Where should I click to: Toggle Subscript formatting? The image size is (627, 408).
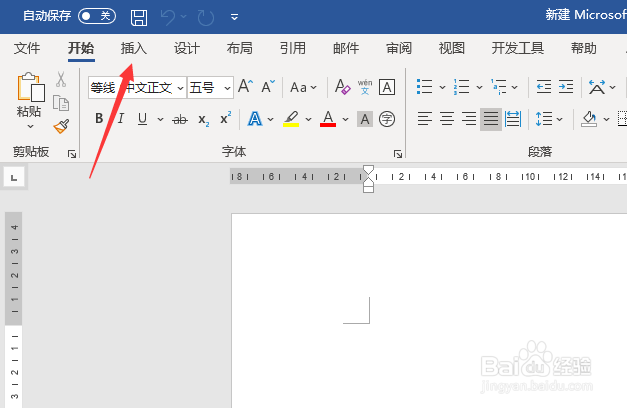coord(204,120)
